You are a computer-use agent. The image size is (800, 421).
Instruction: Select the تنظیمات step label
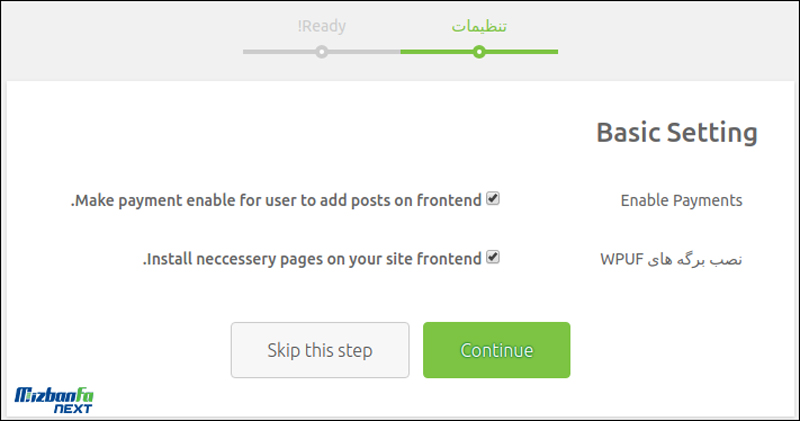(x=479, y=26)
